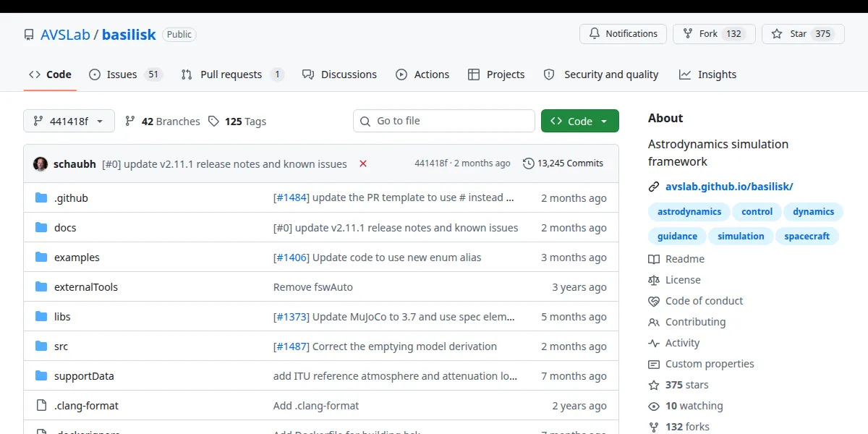Click the src folder icon

point(41,346)
